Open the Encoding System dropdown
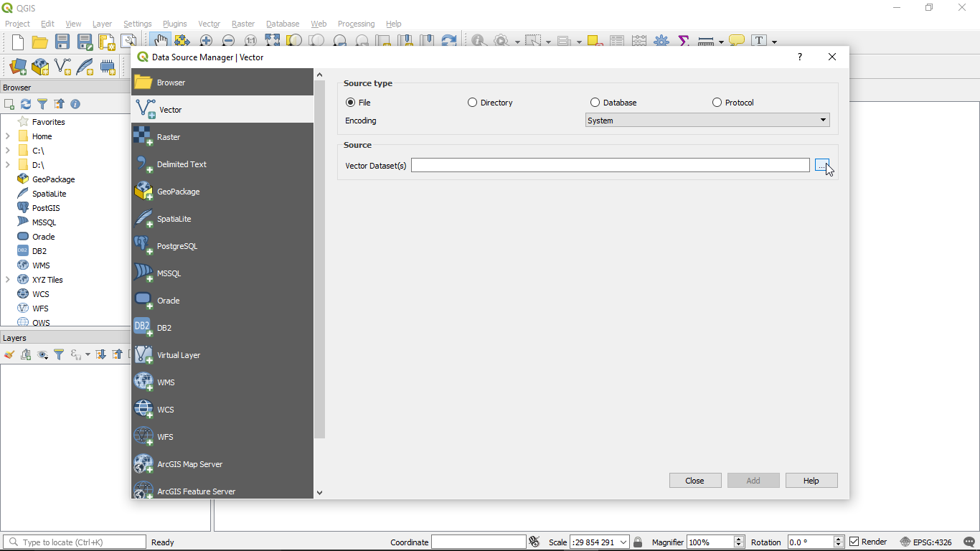This screenshot has width=980, height=551. click(707, 121)
